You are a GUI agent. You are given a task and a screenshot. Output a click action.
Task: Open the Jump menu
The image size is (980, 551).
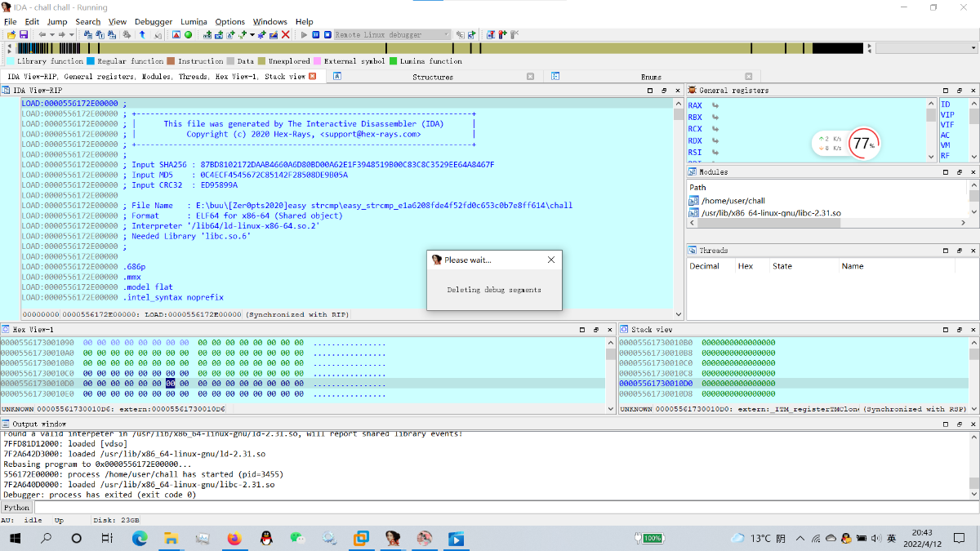57,21
